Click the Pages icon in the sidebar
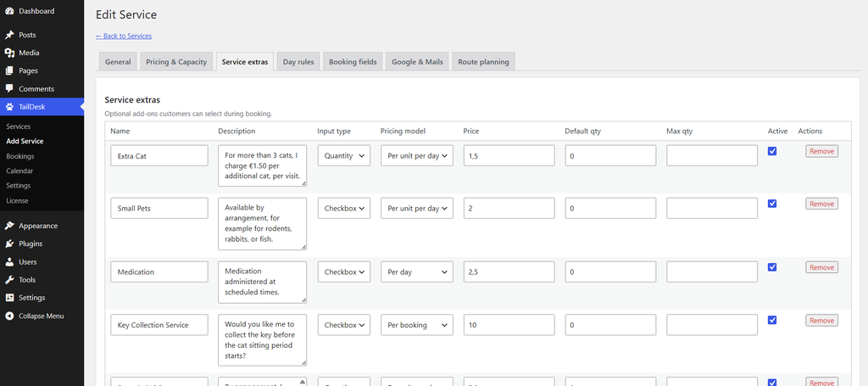The width and height of the screenshot is (868, 386). 9,71
